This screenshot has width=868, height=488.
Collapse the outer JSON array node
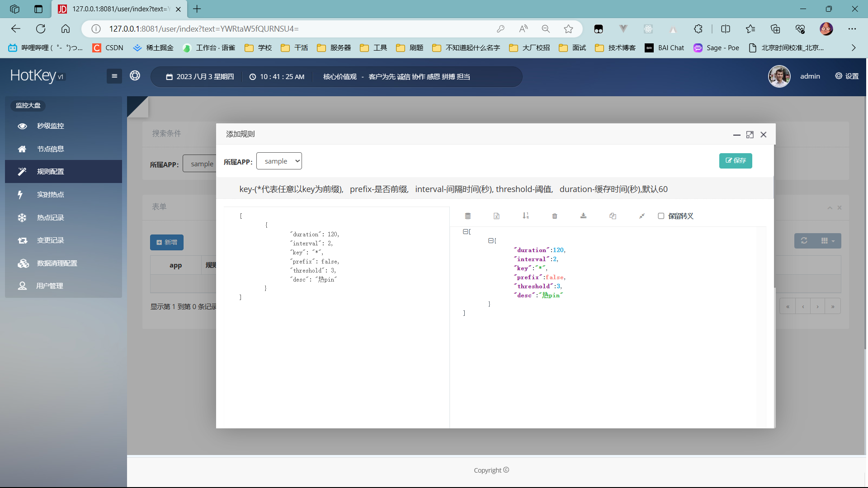(465, 232)
